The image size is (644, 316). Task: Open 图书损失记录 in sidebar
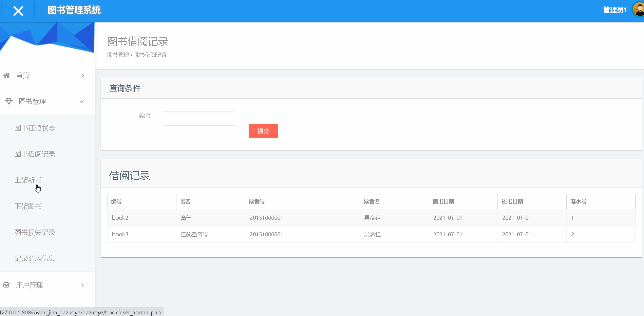[x=35, y=232]
